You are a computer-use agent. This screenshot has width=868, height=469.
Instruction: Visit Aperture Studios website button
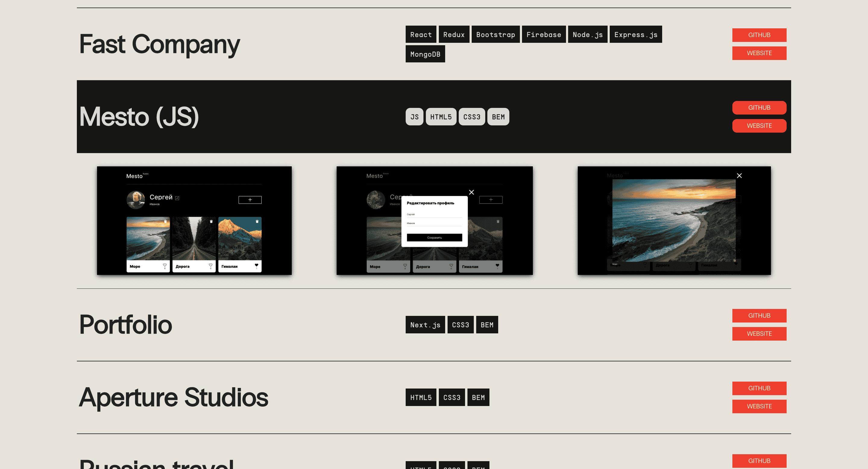(759, 406)
